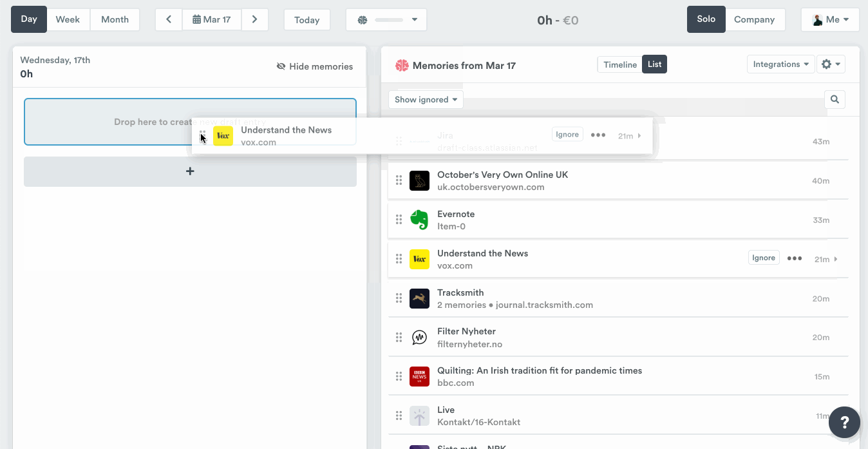
Task: Open the Me user dropdown
Action: coord(830,19)
